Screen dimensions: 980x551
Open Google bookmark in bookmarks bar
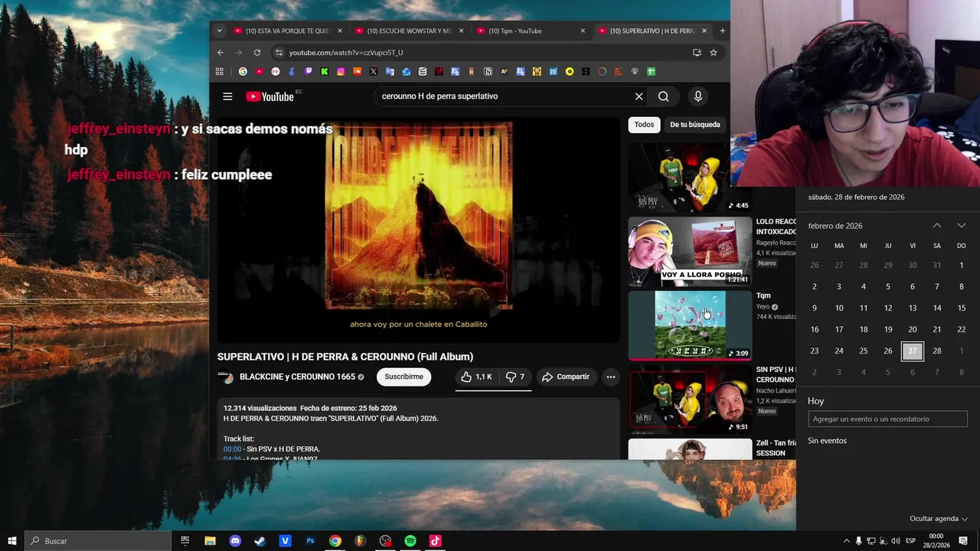[243, 72]
